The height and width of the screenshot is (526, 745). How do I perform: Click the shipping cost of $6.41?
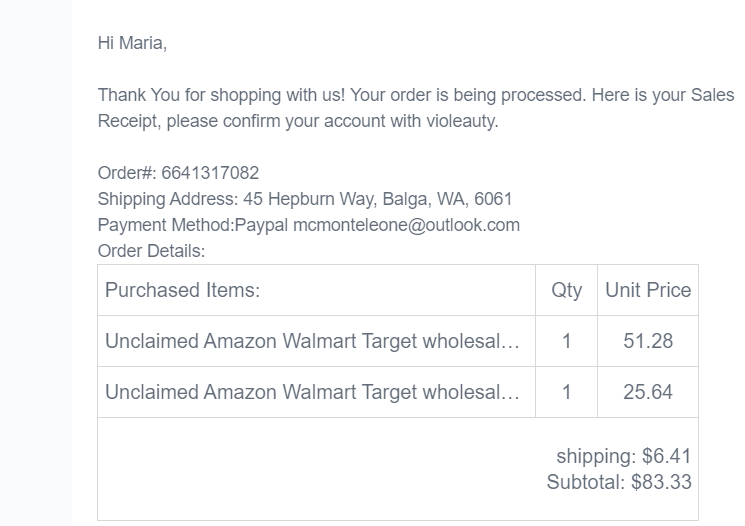pos(666,457)
